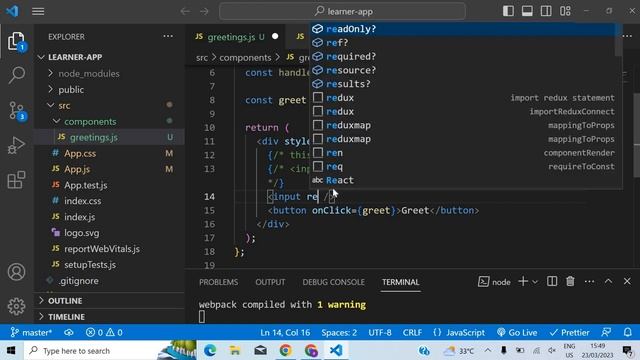Go forward with the navigation arrow
The width and height of the screenshot is (640, 360).
(x=204, y=11)
